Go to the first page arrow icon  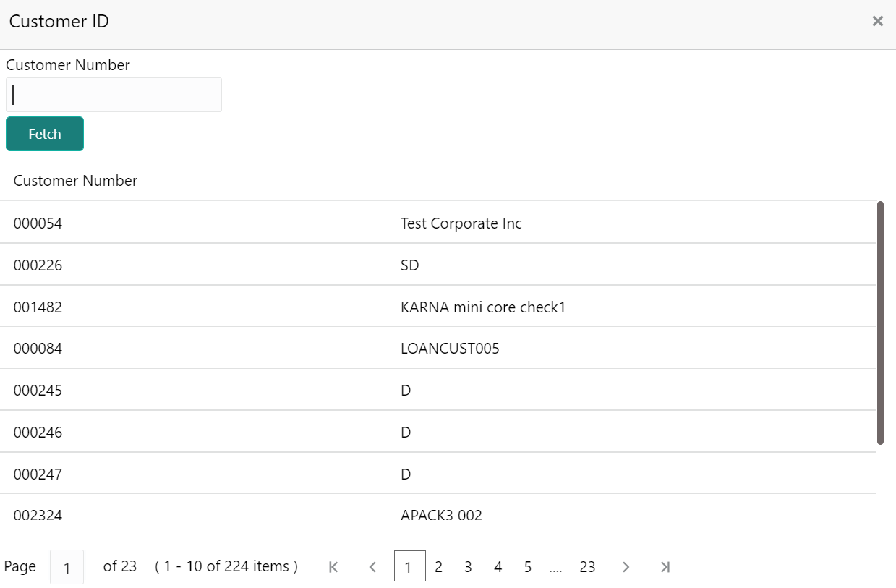(x=333, y=567)
